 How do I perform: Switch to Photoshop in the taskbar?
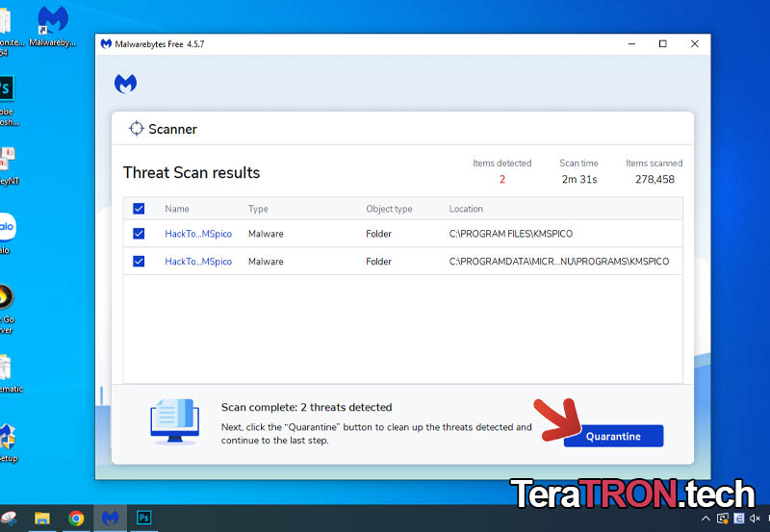click(x=143, y=518)
